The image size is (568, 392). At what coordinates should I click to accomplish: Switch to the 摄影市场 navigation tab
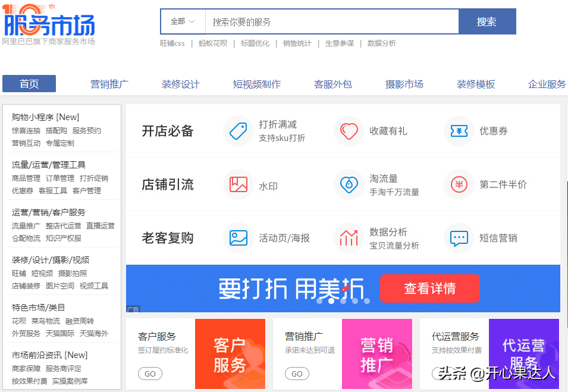404,84
